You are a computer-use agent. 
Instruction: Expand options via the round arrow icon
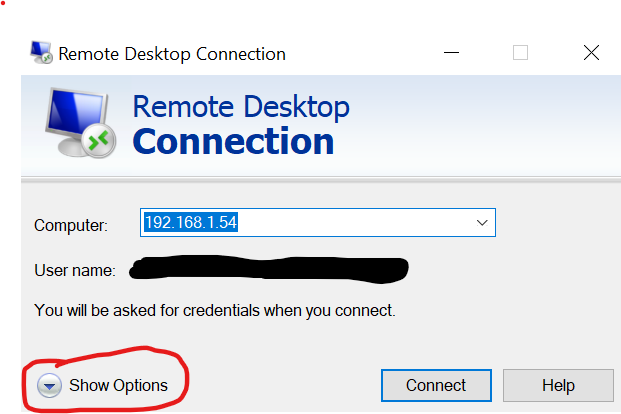[x=49, y=385]
